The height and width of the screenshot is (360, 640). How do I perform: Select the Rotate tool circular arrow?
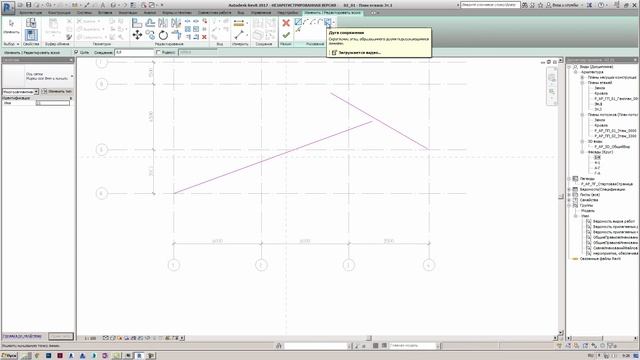(163, 35)
